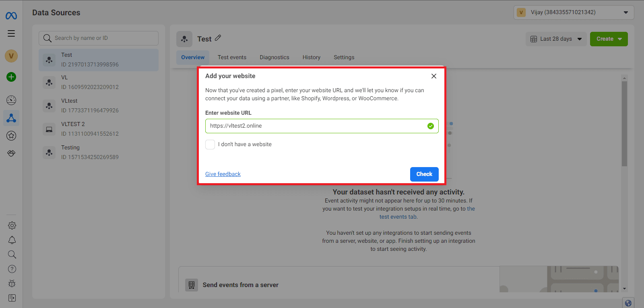Expand the green Create dropdown button
This screenshot has height=308, width=644.
tap(609, 39)
